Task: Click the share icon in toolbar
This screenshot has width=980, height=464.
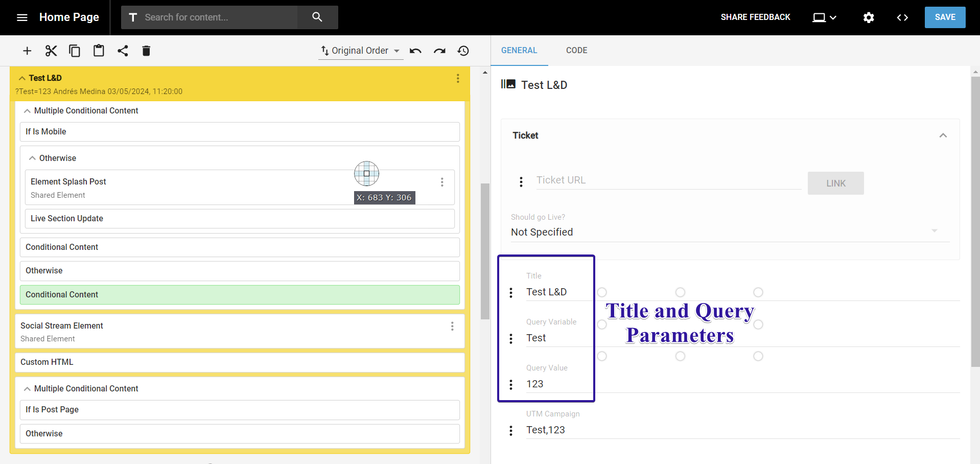Action: coord(123,51)
